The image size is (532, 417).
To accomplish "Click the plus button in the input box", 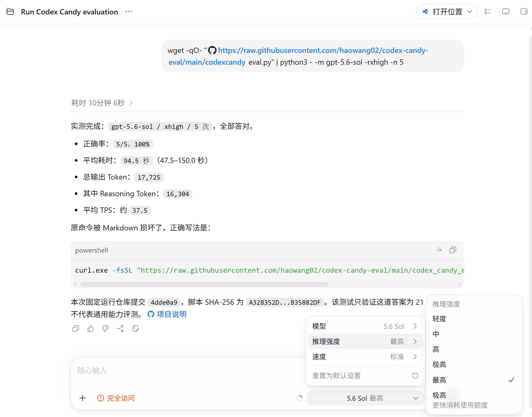I will [x=83, y=398].
